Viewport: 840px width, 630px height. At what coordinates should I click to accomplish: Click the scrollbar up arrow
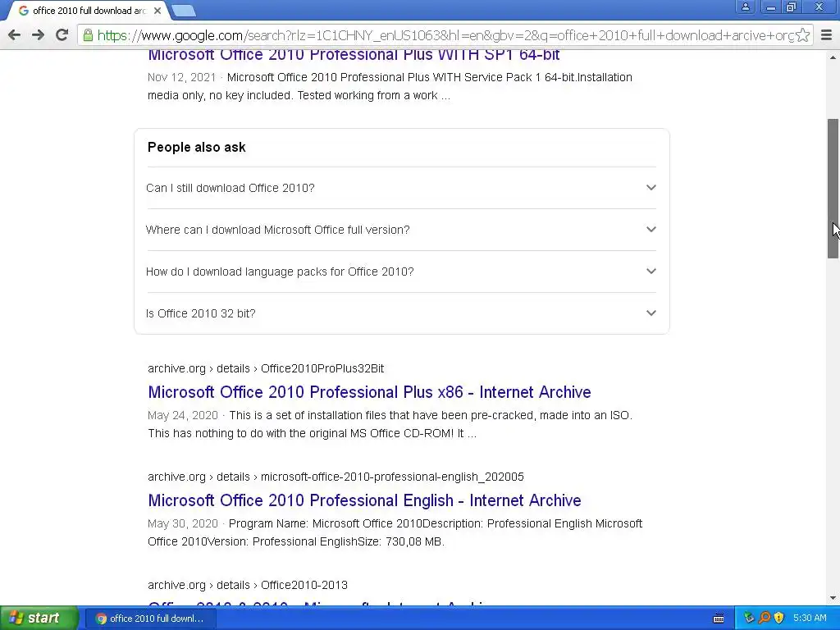click(x=833, y=57)
